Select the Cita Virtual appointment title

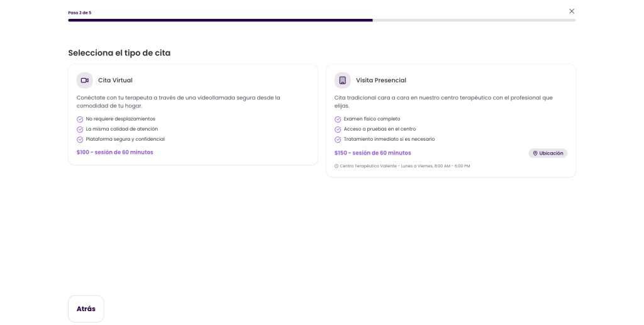pyautogui.click(x=115, y=80)
